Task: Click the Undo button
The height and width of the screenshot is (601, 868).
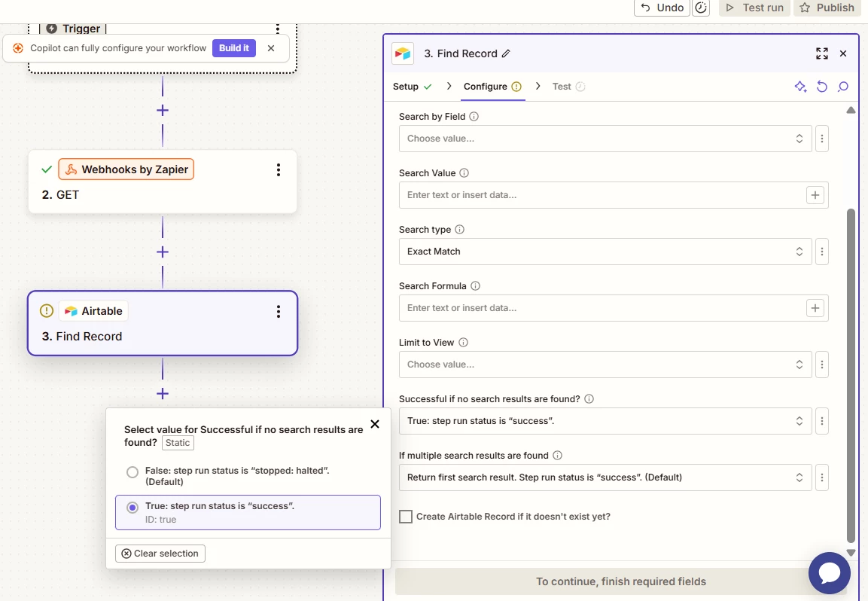Action: [662, 8]
